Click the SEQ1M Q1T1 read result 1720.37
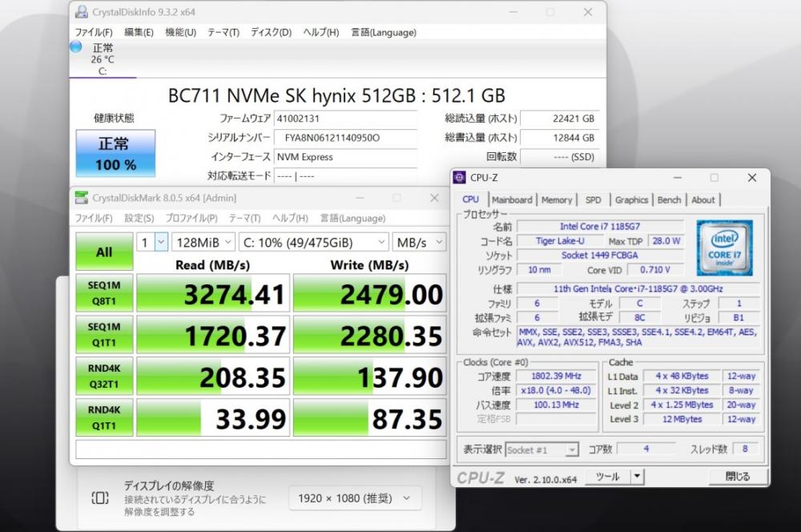This screenshot has width=801, height=532. point(213,334)
